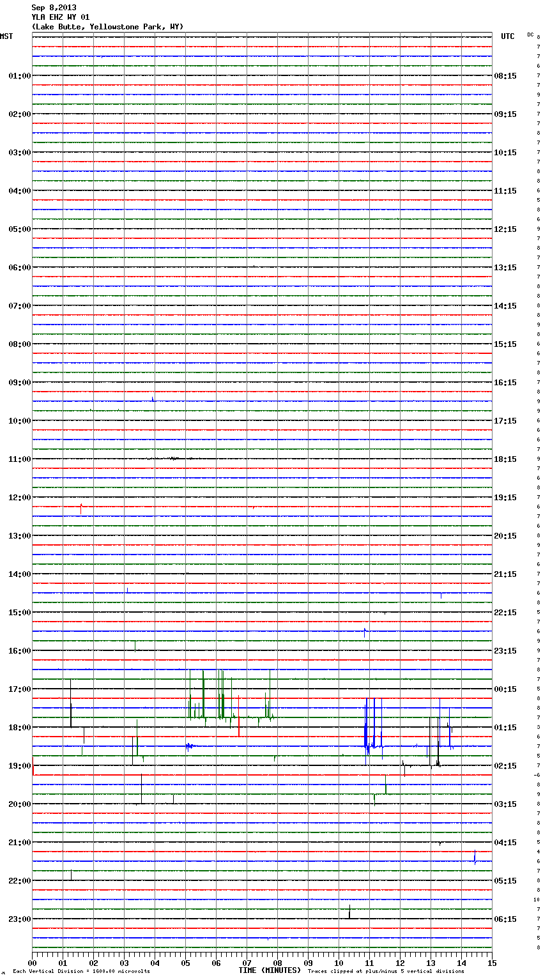
Task: Click the 22:15 UTC time label
Action: tap(505, 613)
